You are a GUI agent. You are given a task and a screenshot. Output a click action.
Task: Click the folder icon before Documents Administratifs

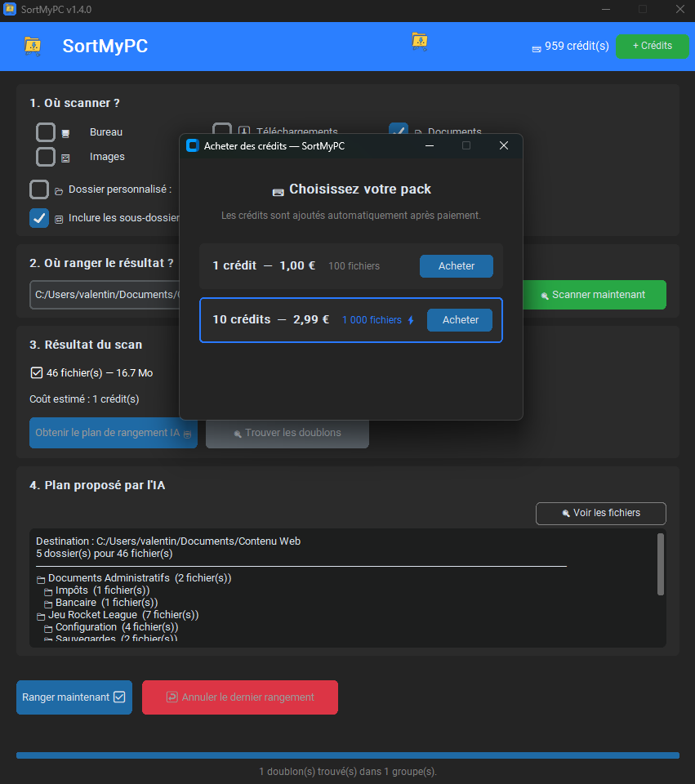click(41, 580)
